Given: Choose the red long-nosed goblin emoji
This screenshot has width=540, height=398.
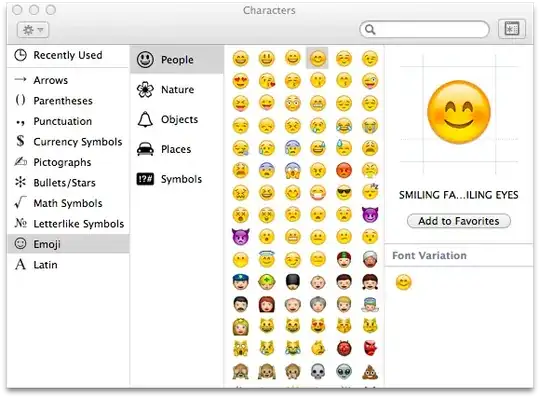Looking at the screenshot, I should click(x=370, y=348).
